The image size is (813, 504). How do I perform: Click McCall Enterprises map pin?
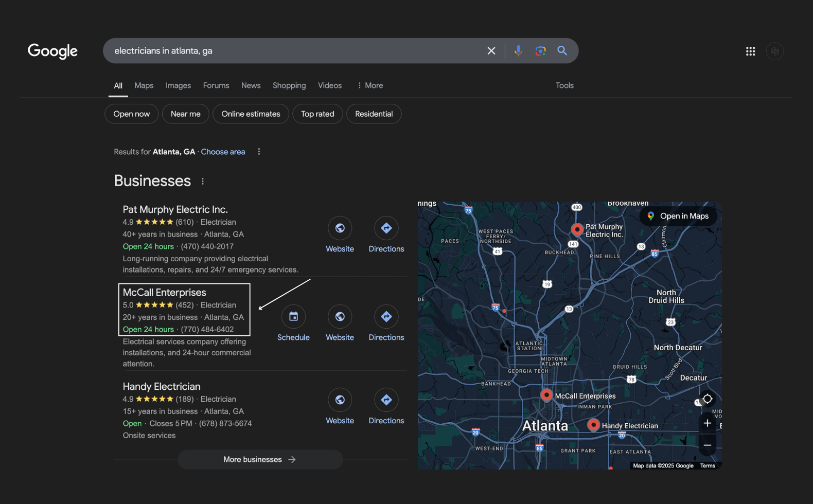[x=546, y=395]
